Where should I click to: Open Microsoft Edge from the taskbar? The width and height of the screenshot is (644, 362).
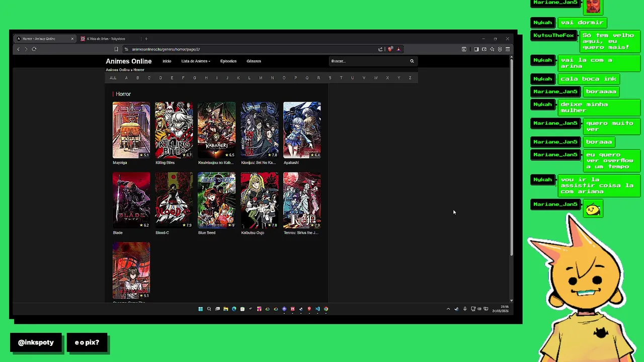coord(234,309)
